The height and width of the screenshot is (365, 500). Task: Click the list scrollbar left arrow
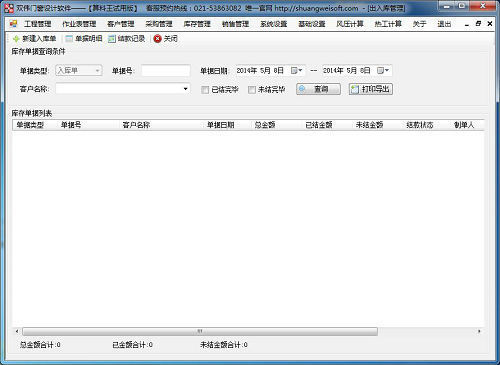pos(17,331)
